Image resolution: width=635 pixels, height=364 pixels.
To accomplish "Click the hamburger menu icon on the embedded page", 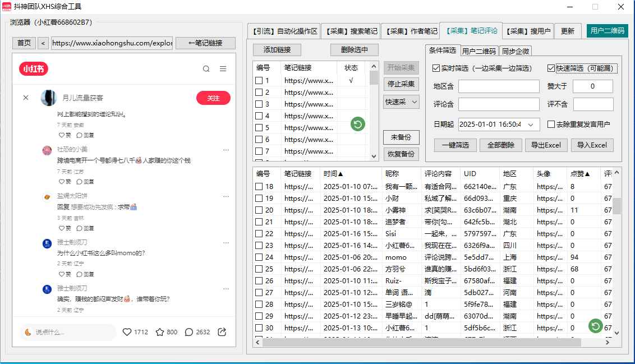I will 223,67.
